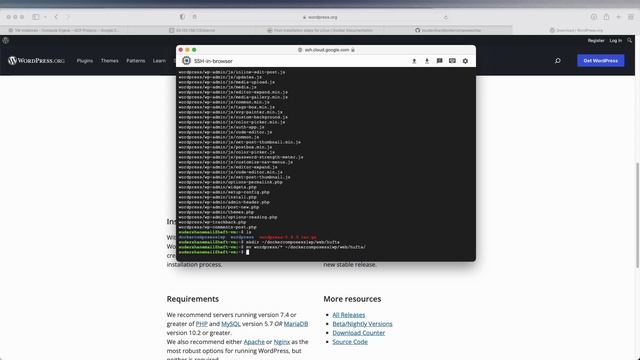
Task: Click the admin bar search icon near Log In
Action: click(x=630, y=40)
